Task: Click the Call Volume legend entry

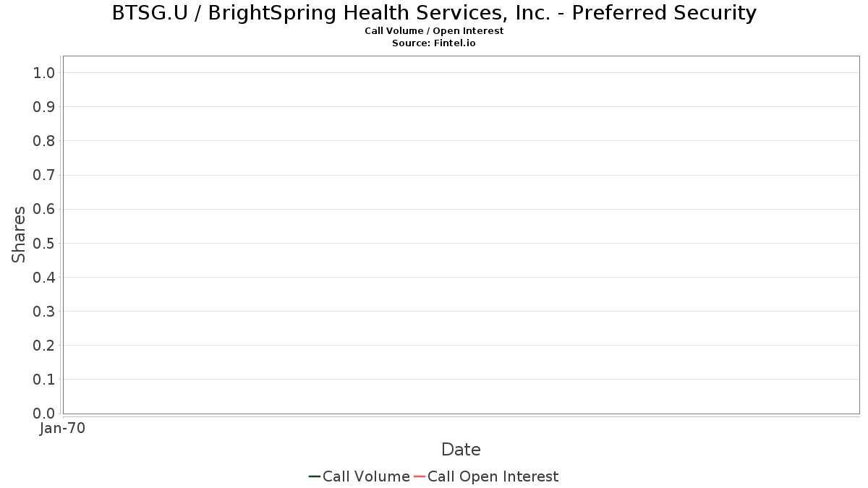Action: click(x=359, y=476)
